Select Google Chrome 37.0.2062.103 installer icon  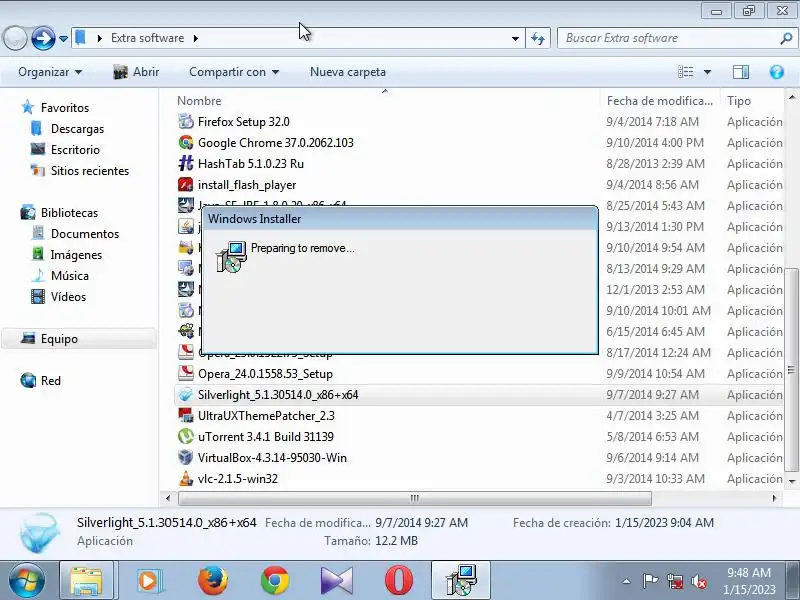click(186, 142)
